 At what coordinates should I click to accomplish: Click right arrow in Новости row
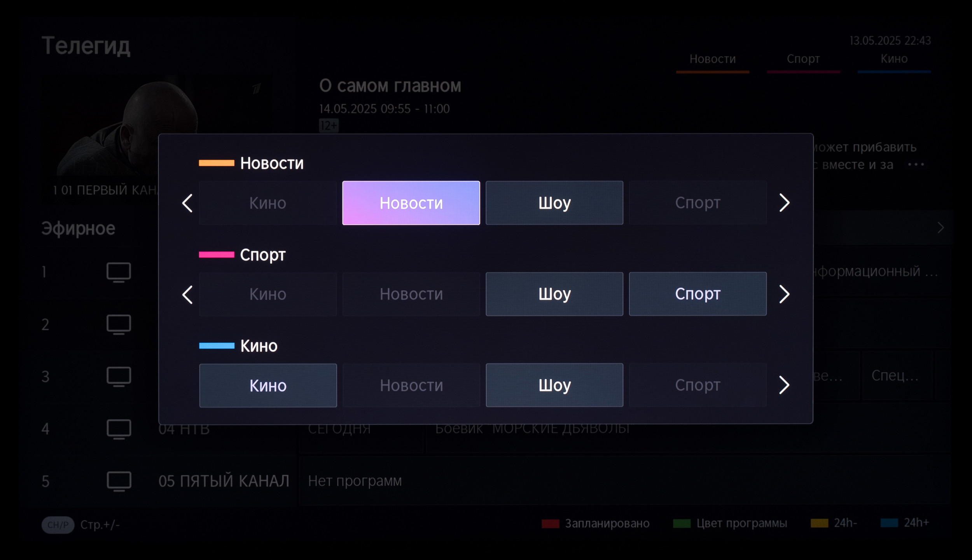click(x=784, y=203)
